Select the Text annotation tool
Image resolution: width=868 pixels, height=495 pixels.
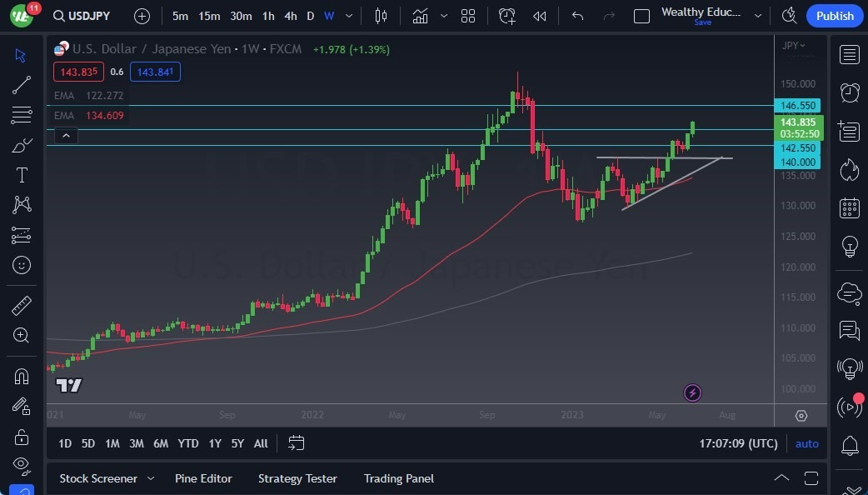(21, 175)
